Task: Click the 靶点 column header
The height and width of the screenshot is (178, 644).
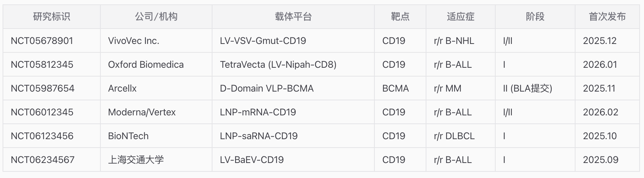Action: click(400, 17)
